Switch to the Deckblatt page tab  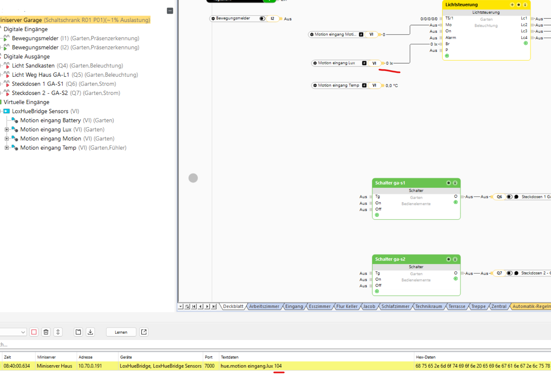point(233,306)
